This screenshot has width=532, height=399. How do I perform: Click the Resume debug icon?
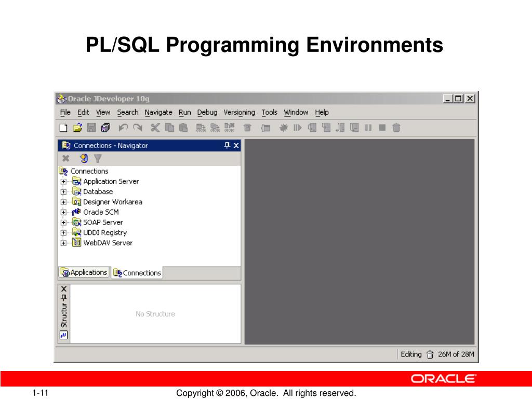point(298,128)
